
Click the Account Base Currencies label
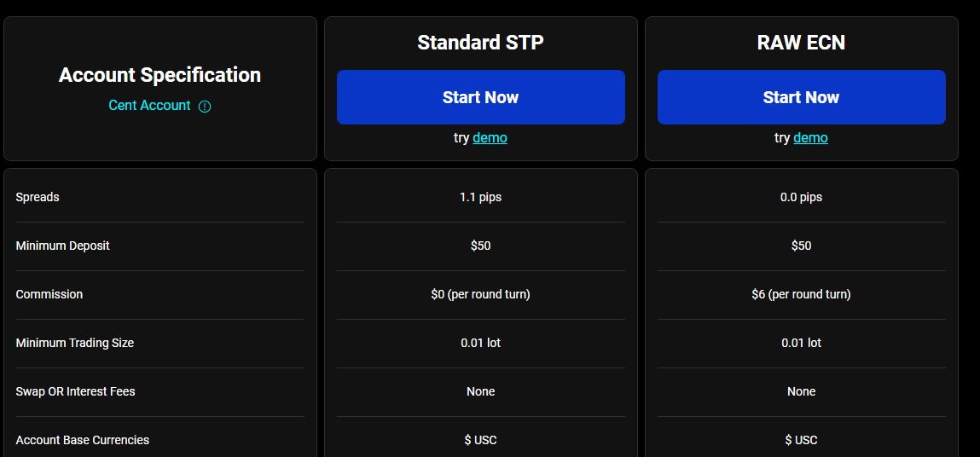point(82,440)
